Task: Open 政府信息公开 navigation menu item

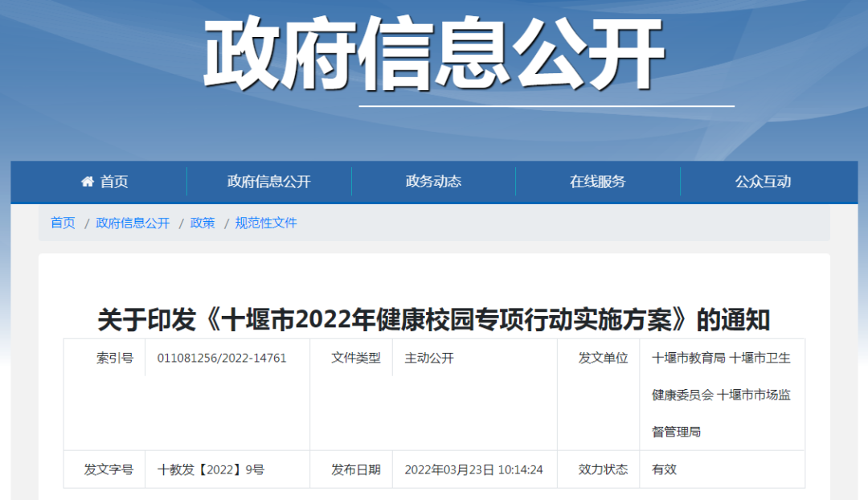Action: 269,182
